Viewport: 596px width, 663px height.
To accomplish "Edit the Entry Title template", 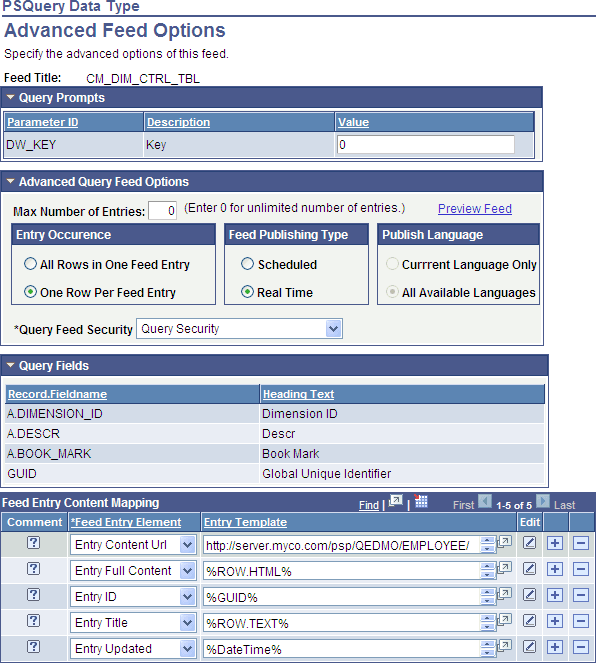I will 529,621.
